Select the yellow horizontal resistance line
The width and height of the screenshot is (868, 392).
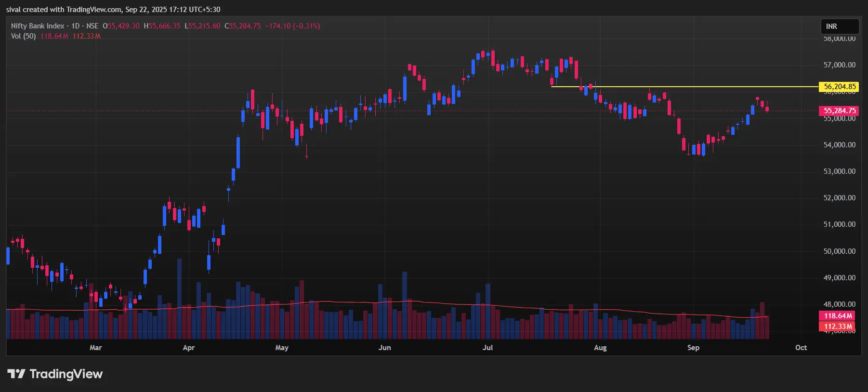point(684,87)
